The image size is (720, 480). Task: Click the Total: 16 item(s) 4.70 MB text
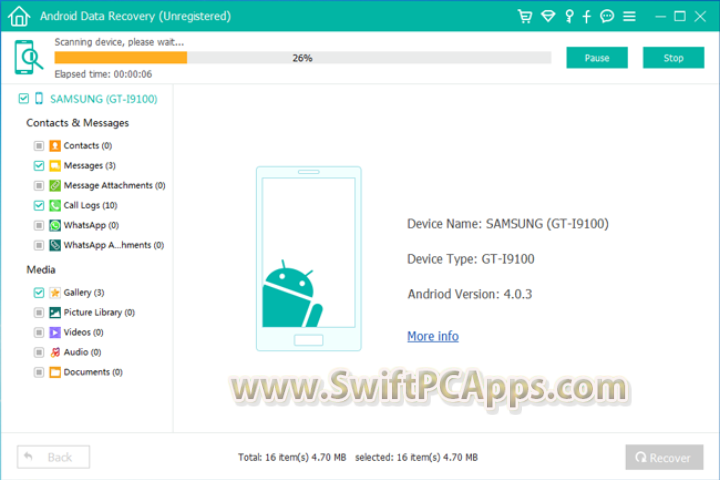(292, 457)
